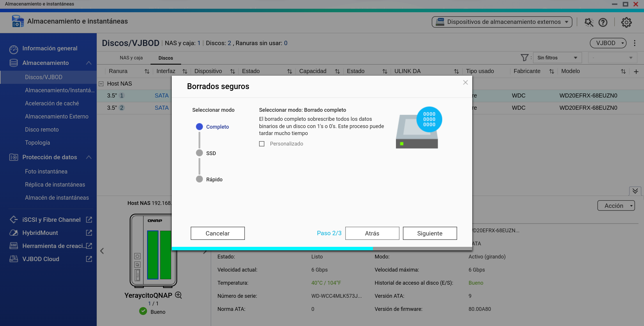Switch to the NAS y caja tab

point(131,58)
